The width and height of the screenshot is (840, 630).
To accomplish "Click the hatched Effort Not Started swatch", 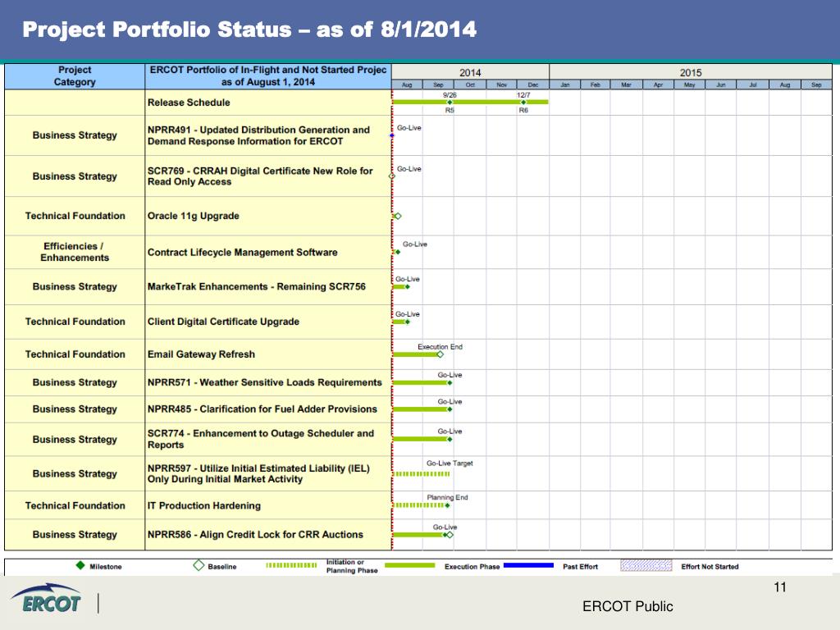I will pyautogui.click(x=646, y=565).
